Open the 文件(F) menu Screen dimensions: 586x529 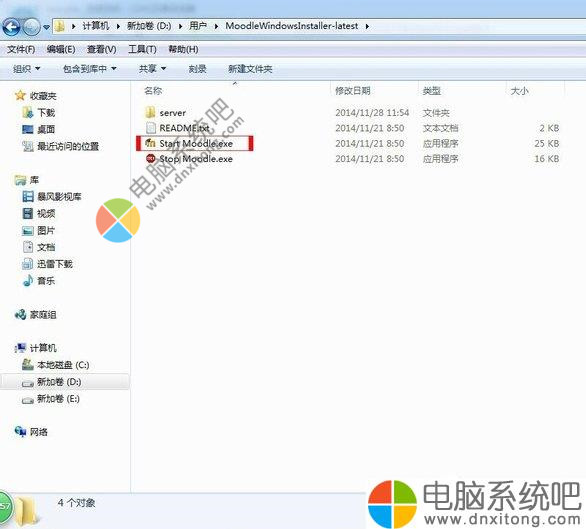tap(21, 49)
